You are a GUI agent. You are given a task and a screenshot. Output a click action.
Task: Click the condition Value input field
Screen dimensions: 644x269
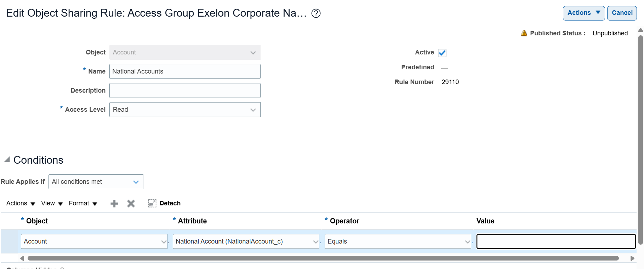pos(556,241)
